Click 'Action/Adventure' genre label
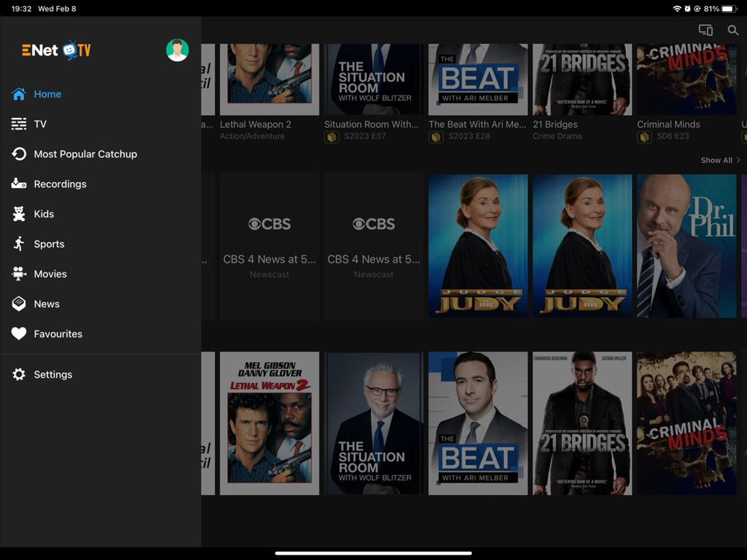The height and width of the screenshot is (560, 747). 252,136
